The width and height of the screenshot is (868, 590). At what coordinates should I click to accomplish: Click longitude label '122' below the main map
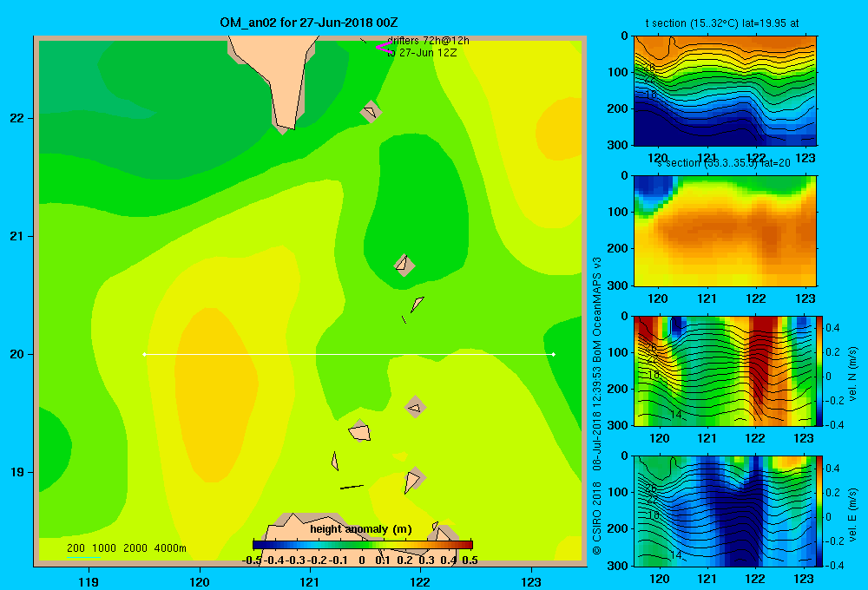coord(420,581)
